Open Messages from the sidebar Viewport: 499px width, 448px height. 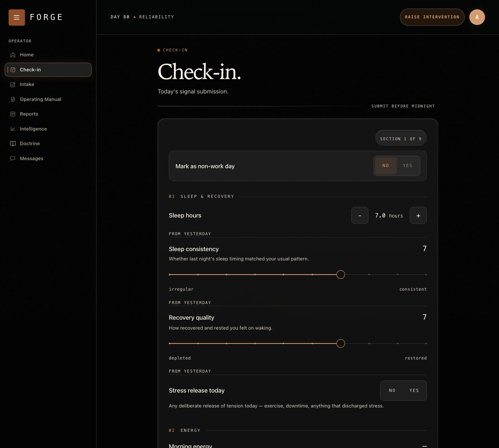click(48, 159)
